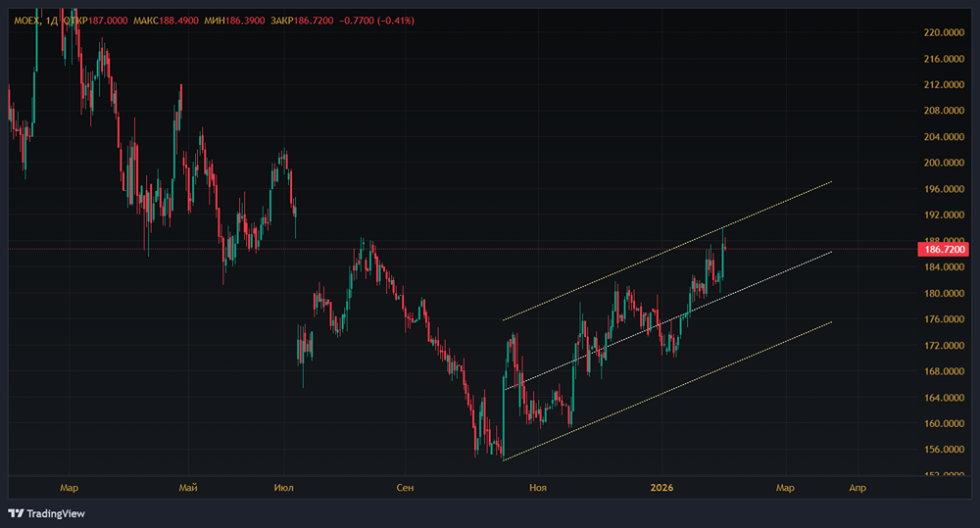The image size is (980, 528).
Task: Click the 200.0000 price axis label
Action: tap(944, 163)
